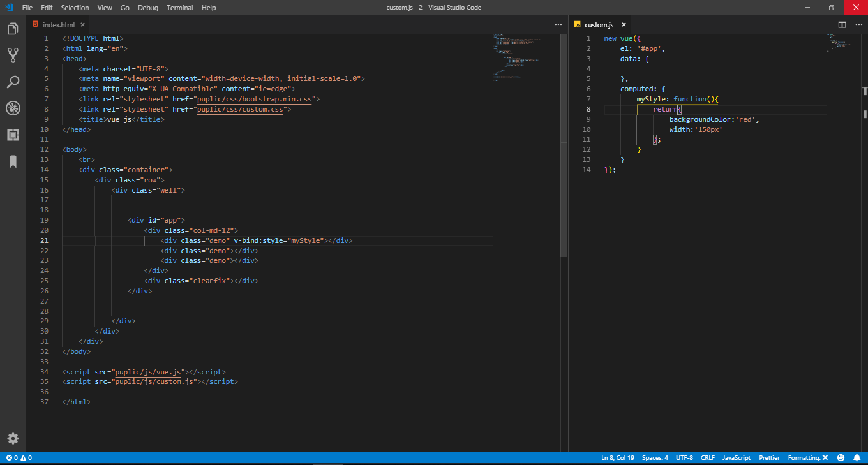Click Prettier in the status bar
The width and height of the screenshot is (868, 465).
pos(769,457)
